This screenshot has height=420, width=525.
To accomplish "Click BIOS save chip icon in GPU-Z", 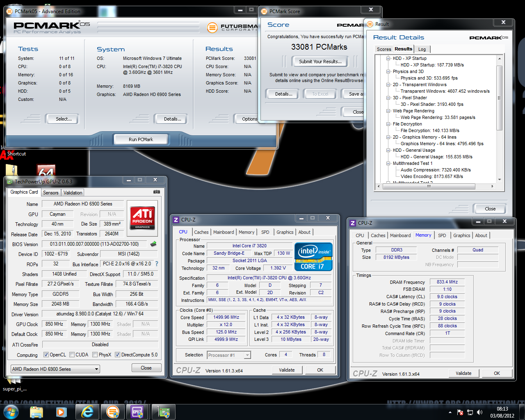I will [154, 244].
